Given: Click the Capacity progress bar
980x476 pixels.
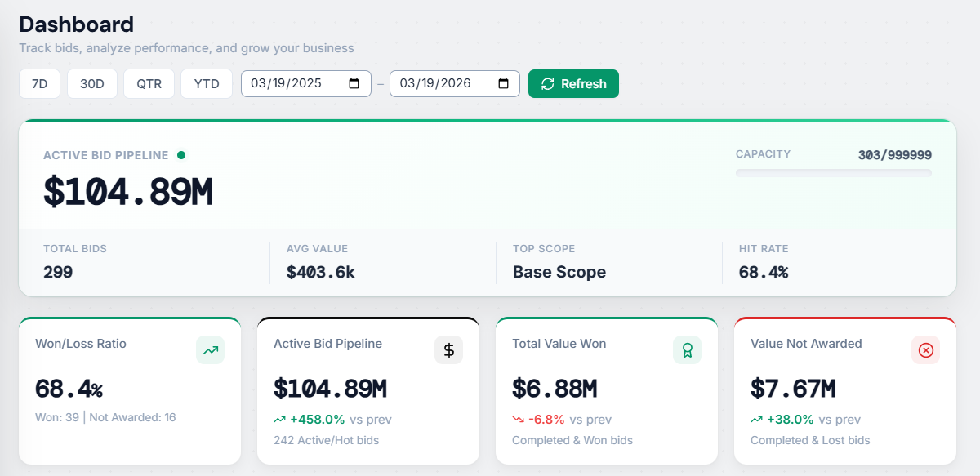Looking at the screenshot, I should tap(833, 173).
